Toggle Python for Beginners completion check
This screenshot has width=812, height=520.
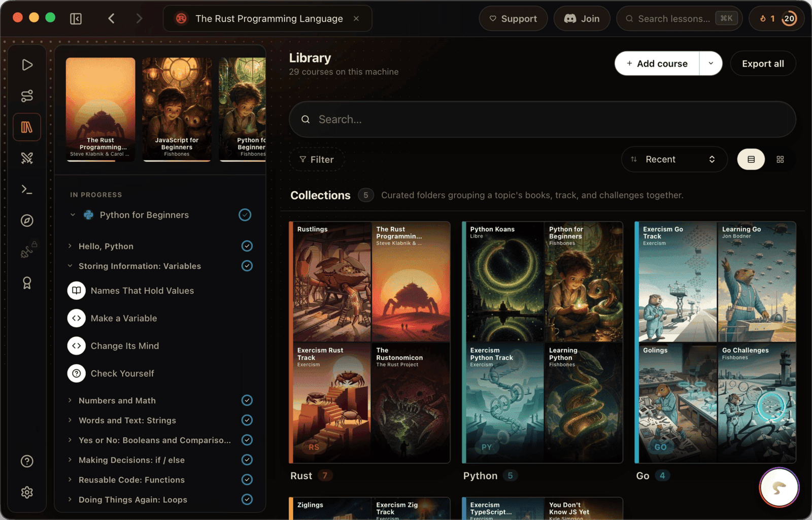245,215
